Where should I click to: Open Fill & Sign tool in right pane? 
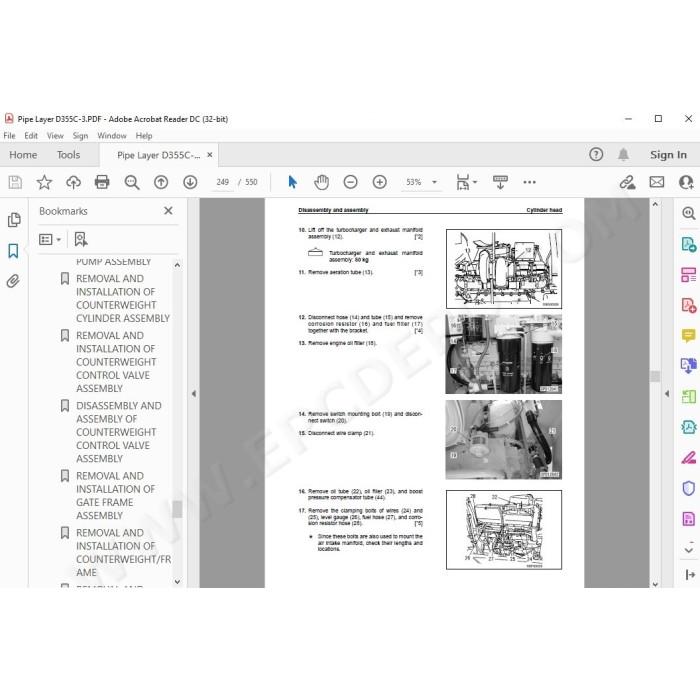point(689,458)
